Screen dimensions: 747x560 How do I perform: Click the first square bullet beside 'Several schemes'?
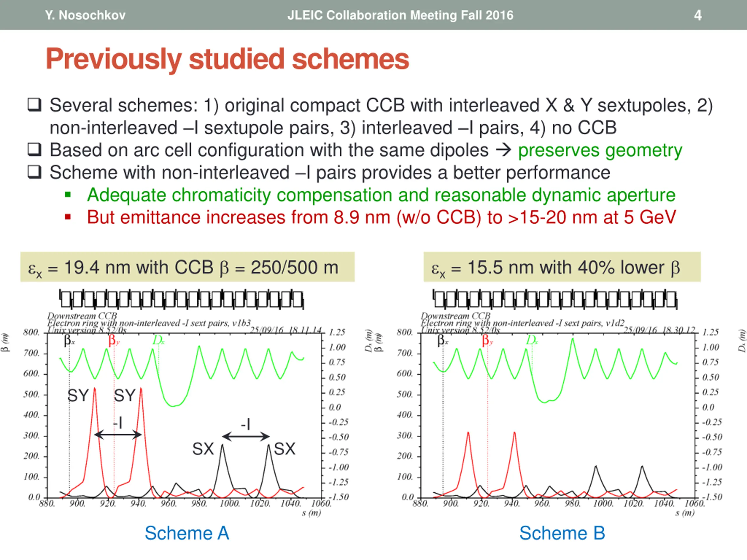click(34, 105)
